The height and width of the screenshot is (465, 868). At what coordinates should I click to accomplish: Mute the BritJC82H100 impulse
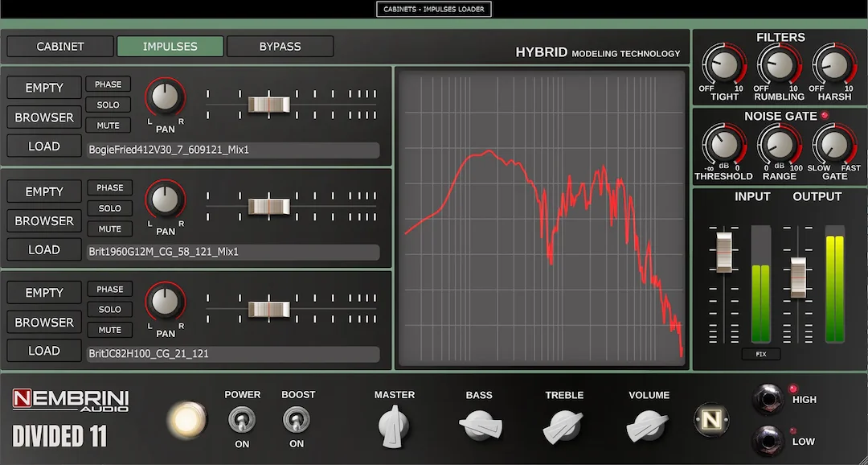tap(109, 330)
